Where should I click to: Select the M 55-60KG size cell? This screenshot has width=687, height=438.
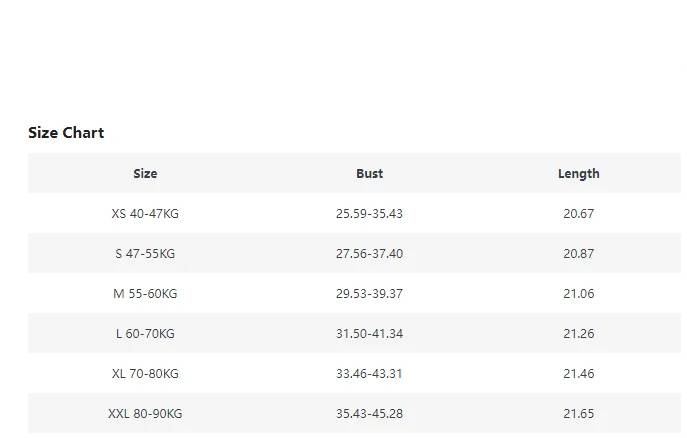pos(145,293)
